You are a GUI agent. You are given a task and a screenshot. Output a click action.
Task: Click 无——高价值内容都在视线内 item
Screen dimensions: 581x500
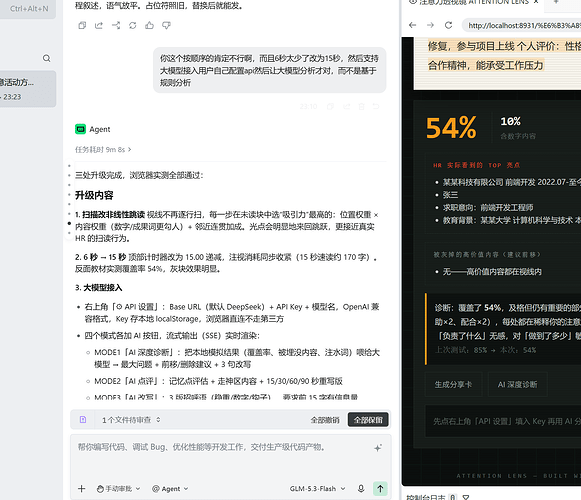(x=492, y=272)
